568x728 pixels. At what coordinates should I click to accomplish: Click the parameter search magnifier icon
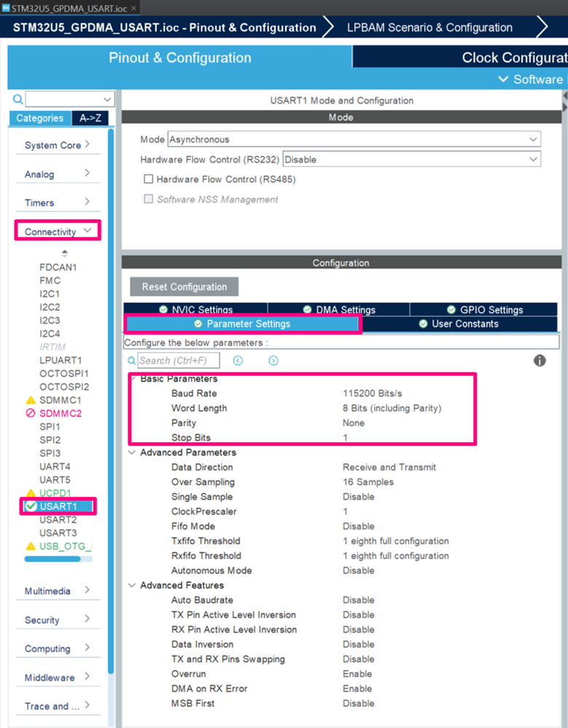point(131,361)
